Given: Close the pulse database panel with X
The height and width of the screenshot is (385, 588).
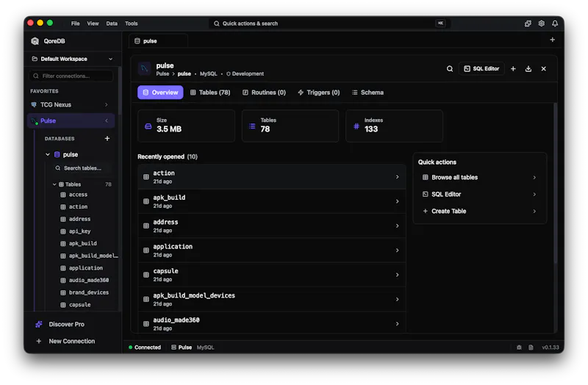Looking at the screenshot, I should pyautogui.click(x=543, y=69).
